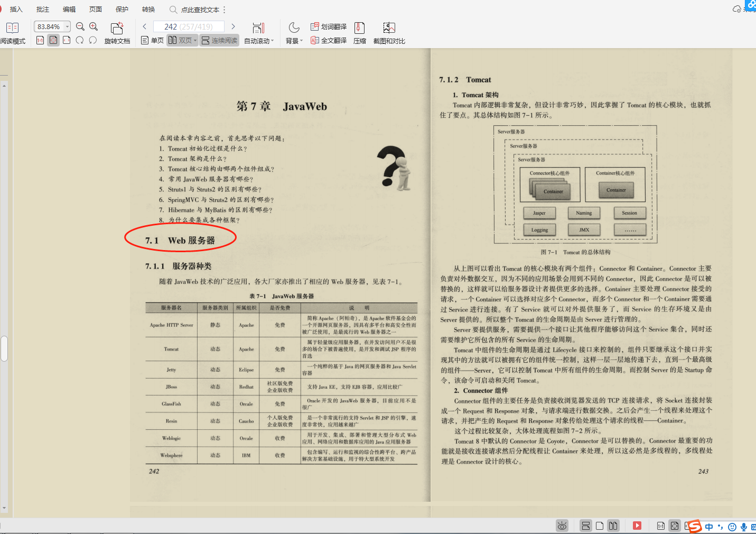Go to the next page with the arrow
756x534 pixels.
tap(233, 26)
